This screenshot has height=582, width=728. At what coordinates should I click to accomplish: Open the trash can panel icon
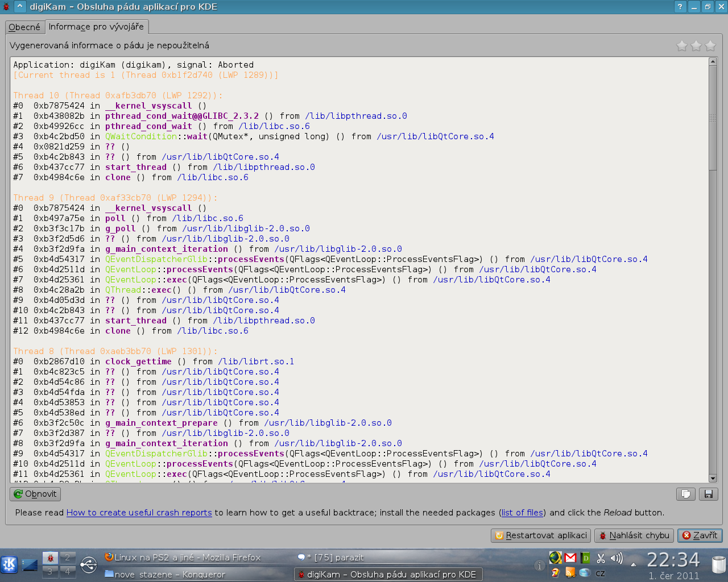(718, 564)
